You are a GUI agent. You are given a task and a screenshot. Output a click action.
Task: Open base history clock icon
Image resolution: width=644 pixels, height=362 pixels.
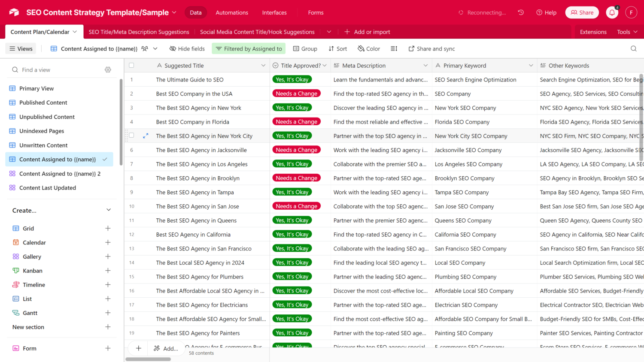(521, 12)
